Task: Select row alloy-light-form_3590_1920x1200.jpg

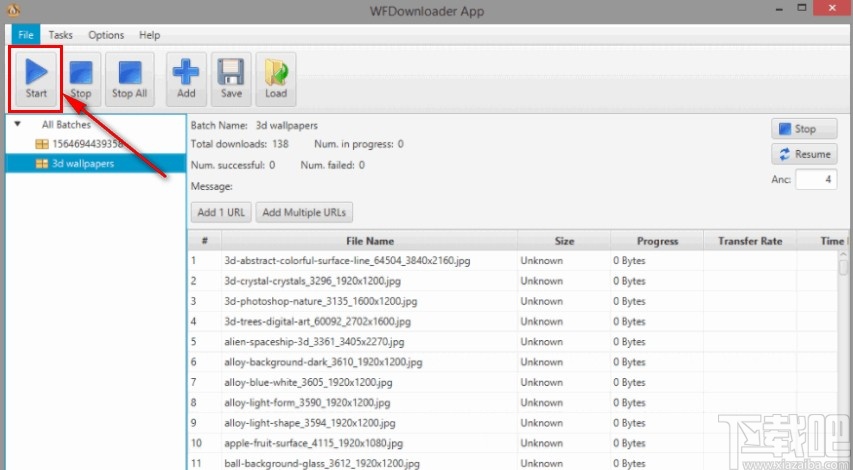Action: click(x=513, y=403)
